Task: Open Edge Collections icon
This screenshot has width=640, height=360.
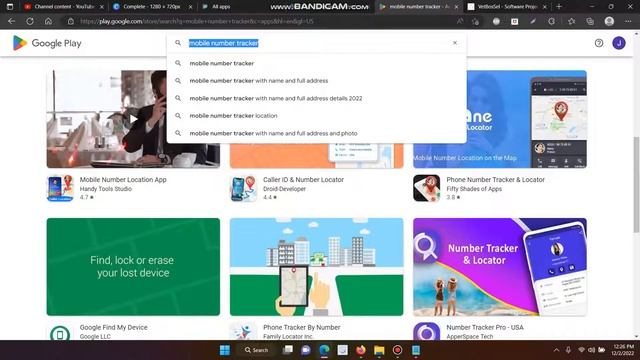Action: [x=590, y=21]
